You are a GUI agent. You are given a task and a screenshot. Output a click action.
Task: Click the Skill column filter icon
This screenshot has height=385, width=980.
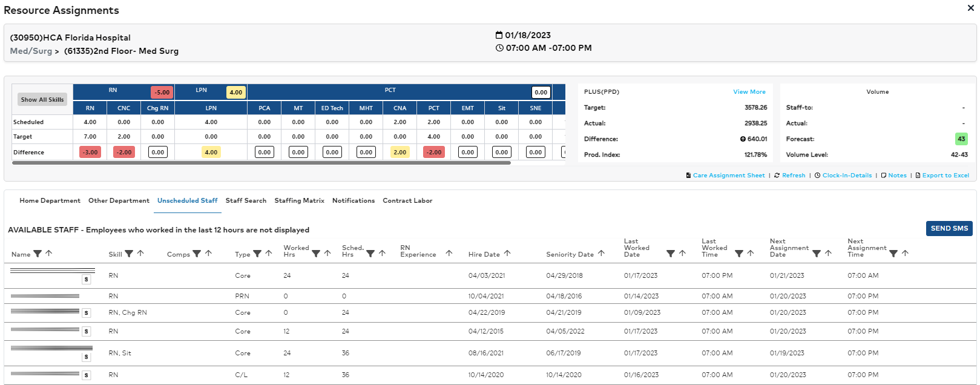[x=129, y=254]
